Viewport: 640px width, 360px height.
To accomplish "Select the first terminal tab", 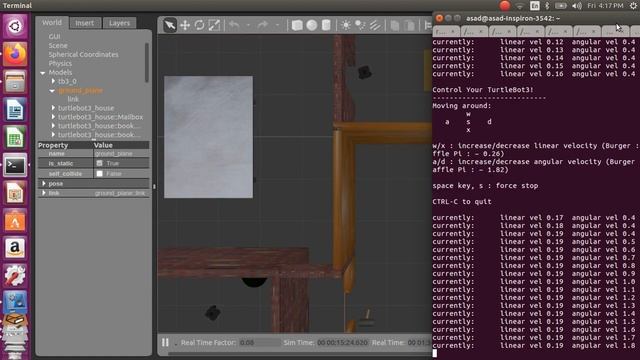I will pos(446,31).
